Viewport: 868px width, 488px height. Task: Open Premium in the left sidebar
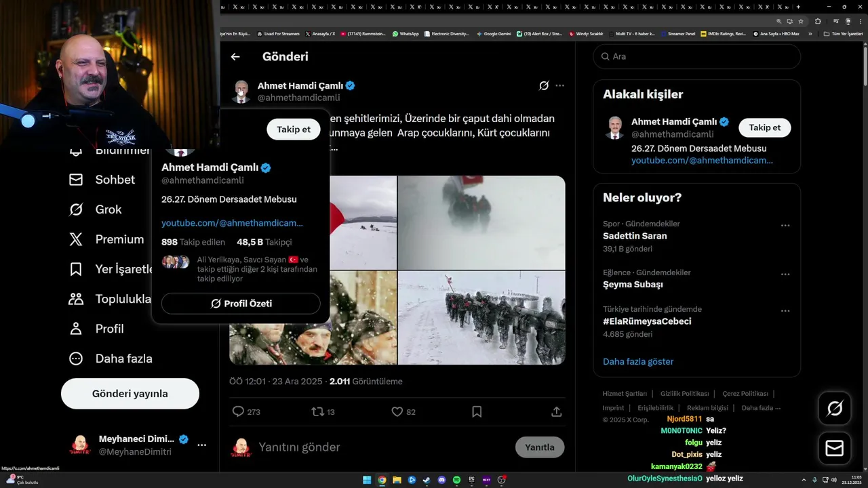[x=106, y=239]
